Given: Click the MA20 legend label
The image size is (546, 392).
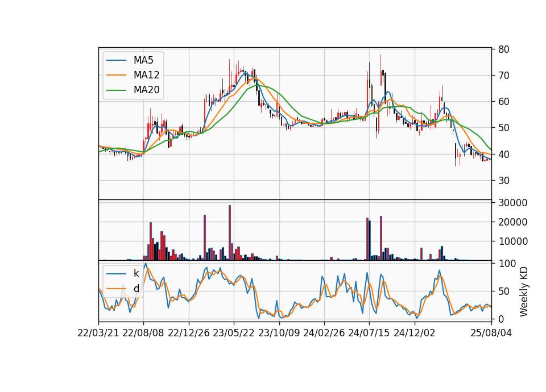Looking at the screenshot, I should 146,90.
